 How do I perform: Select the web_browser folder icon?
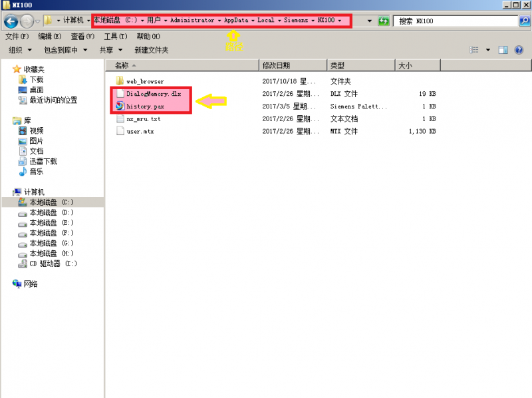coord(120,81)
